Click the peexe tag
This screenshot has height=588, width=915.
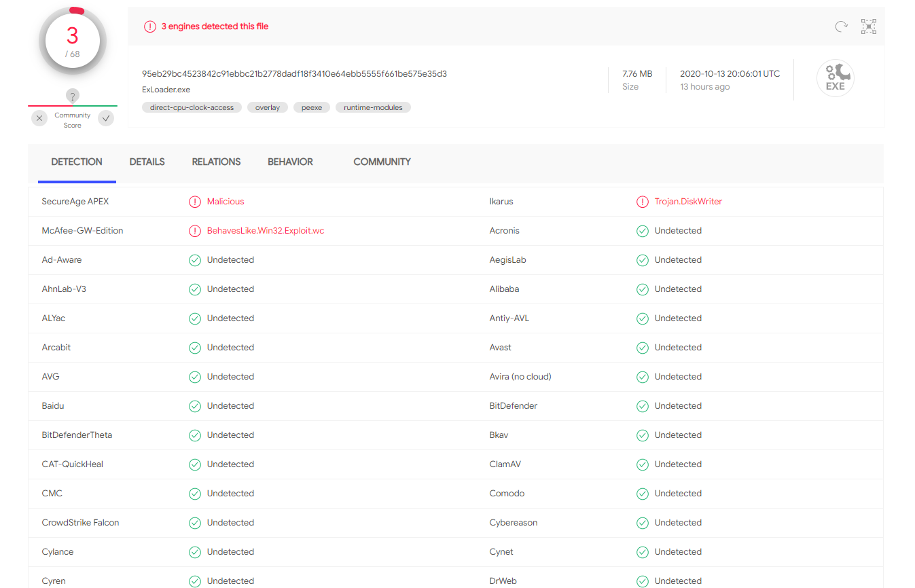(312, 107)
